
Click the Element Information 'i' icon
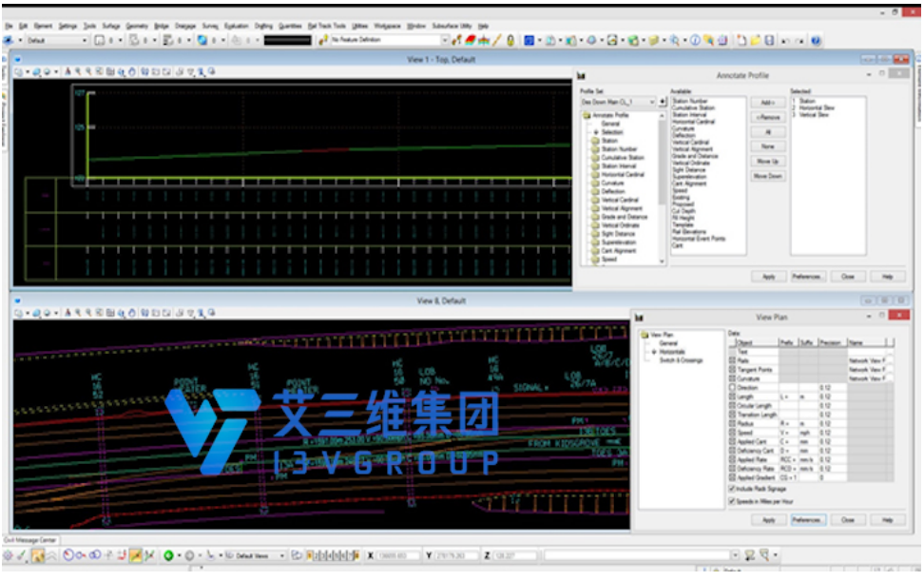tap(695, 41)
